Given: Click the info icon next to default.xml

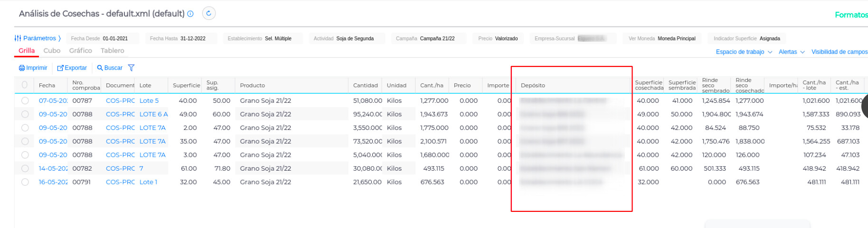Looking at the screenshot, I should (x=190, y=14).
